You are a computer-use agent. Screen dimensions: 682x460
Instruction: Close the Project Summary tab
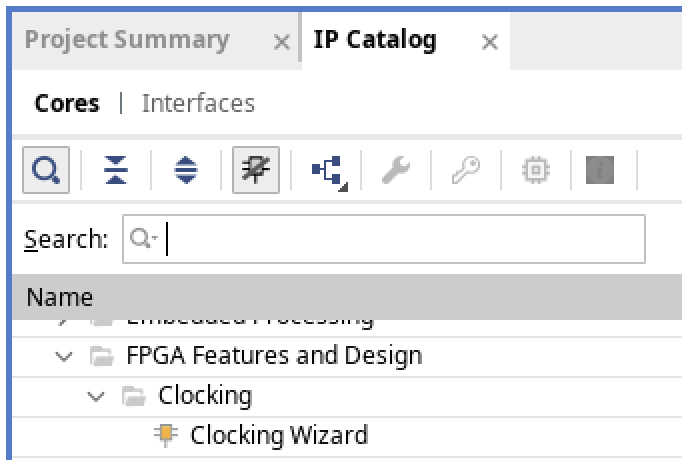pyautogui.click(x=282, y=42)
